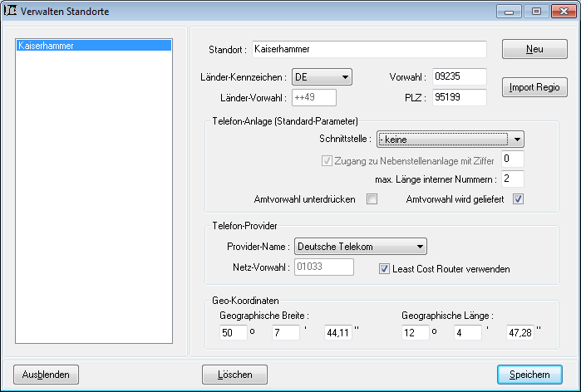Screen dimensions: 581x392
Task: Click Geographische Länge seconds field
Action: [519, 333]
